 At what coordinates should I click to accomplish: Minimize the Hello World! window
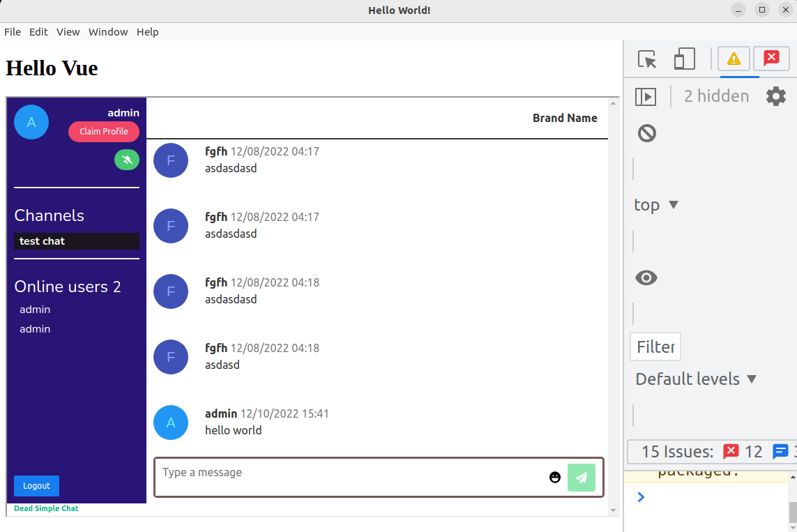pyautogui.click(x=738, y=10)
